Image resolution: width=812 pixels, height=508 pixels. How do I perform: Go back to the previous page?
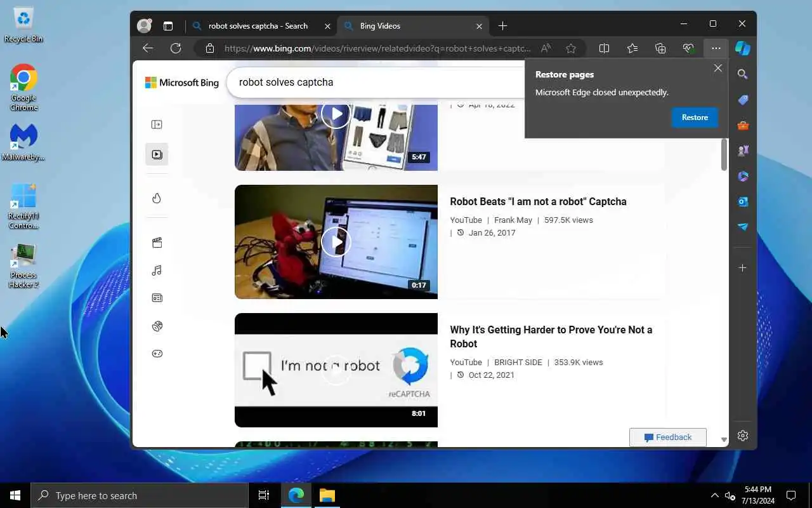click(x=148, y=48)
